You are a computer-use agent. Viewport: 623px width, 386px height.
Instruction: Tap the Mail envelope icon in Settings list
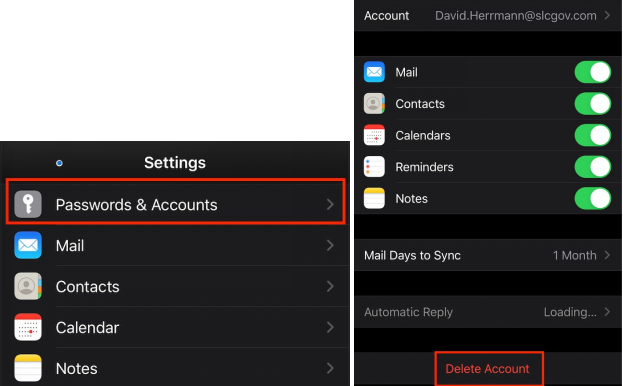coord(28,245)
